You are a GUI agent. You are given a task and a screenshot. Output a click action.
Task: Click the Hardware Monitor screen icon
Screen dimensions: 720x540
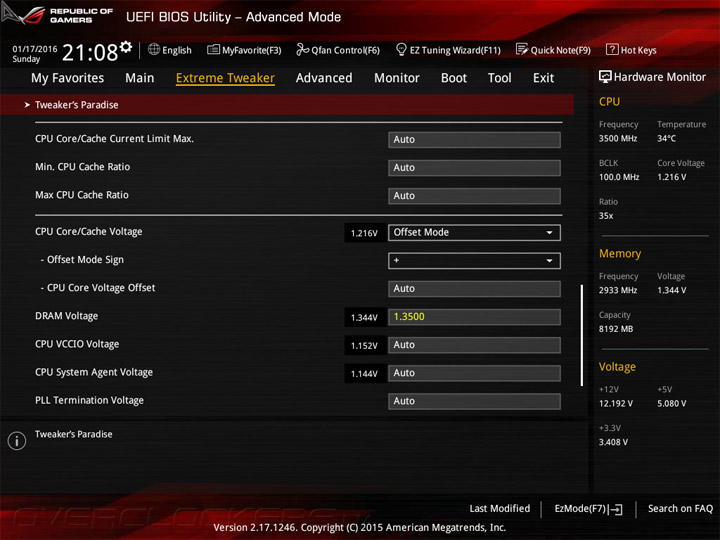(x=605, y=77)
